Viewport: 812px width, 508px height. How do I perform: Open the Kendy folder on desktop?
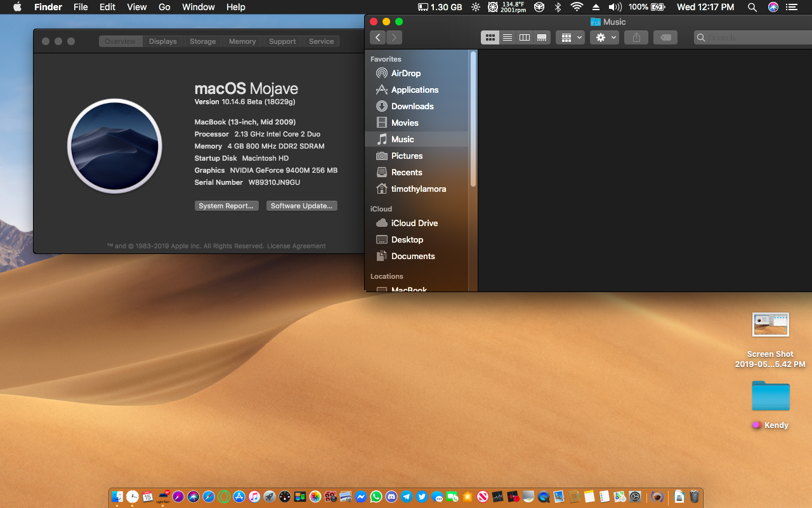point(771,396)
